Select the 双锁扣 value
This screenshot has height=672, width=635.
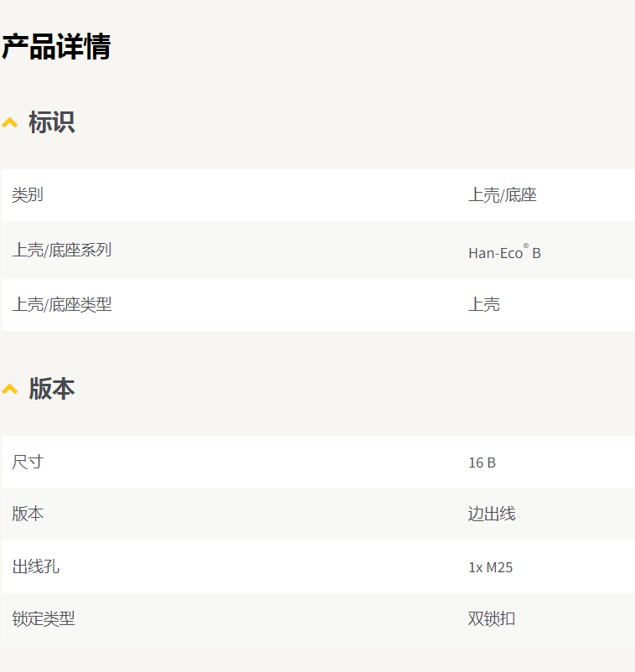point(492,619)
